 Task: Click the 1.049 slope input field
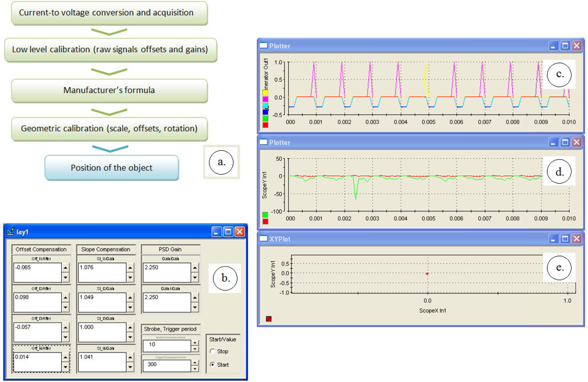coord(102,302)
